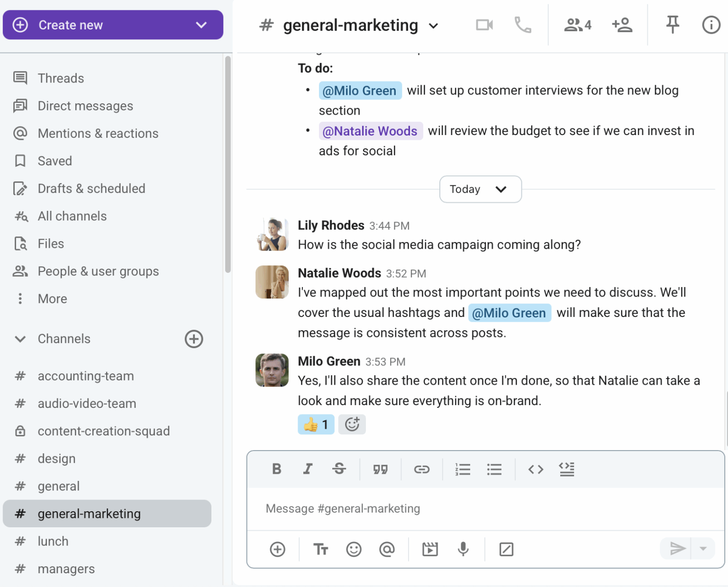Open channel details with the info icon
The height and width of the screenshot is (587, 728).
710,25
